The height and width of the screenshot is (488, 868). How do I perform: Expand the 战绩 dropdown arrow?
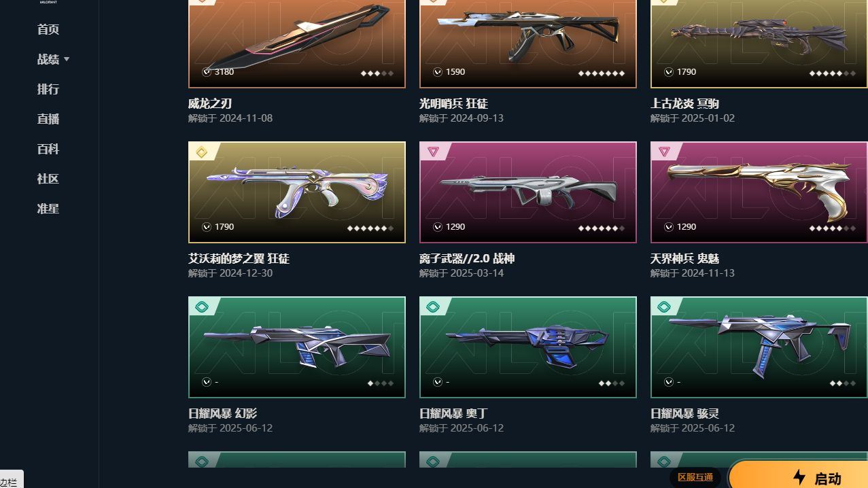[x=67, y=60]
